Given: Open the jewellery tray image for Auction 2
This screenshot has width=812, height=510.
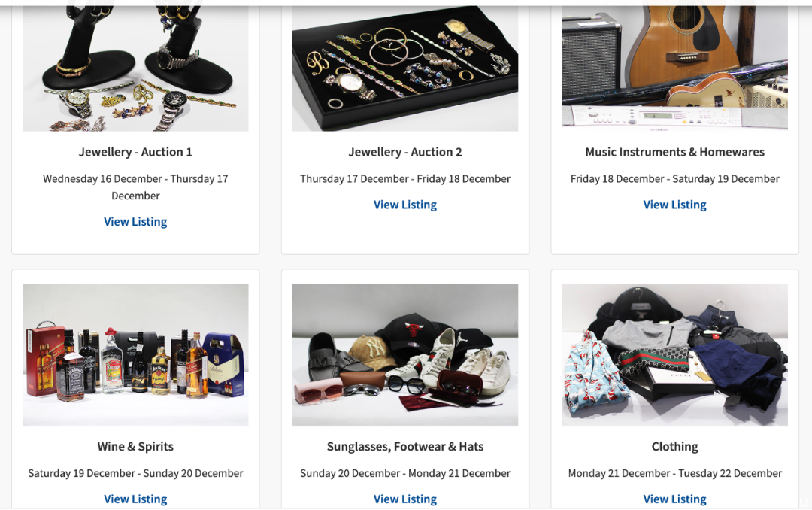Looking at the screenshot, I should click(405, 68).
